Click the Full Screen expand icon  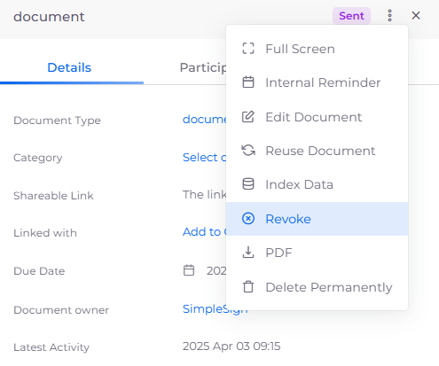point(248,48)
